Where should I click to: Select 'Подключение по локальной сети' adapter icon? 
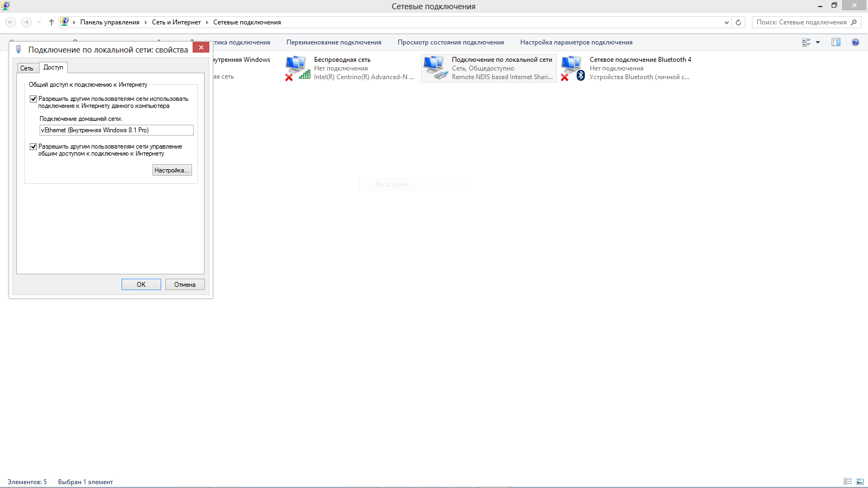(435, 68)
